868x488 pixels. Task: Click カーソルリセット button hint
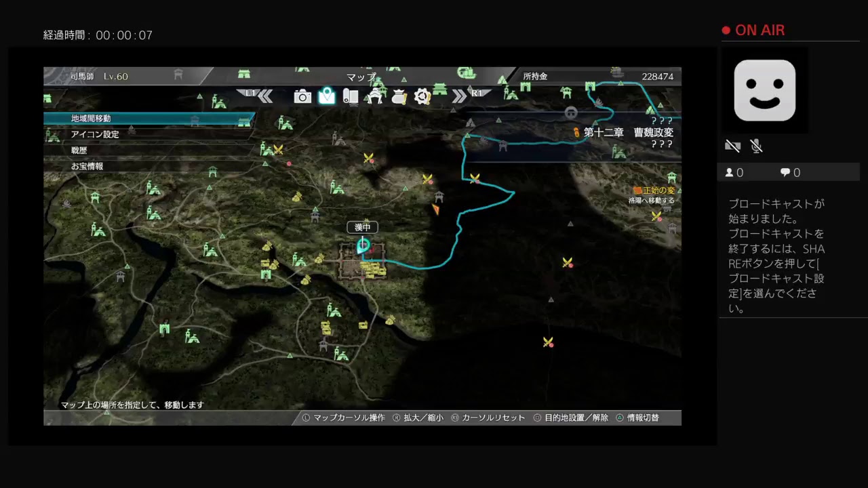pyautogui.click(x=488, y=418)
